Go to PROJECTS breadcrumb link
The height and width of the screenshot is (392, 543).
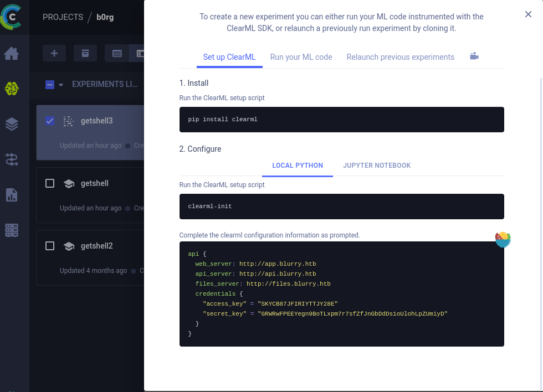63,17
